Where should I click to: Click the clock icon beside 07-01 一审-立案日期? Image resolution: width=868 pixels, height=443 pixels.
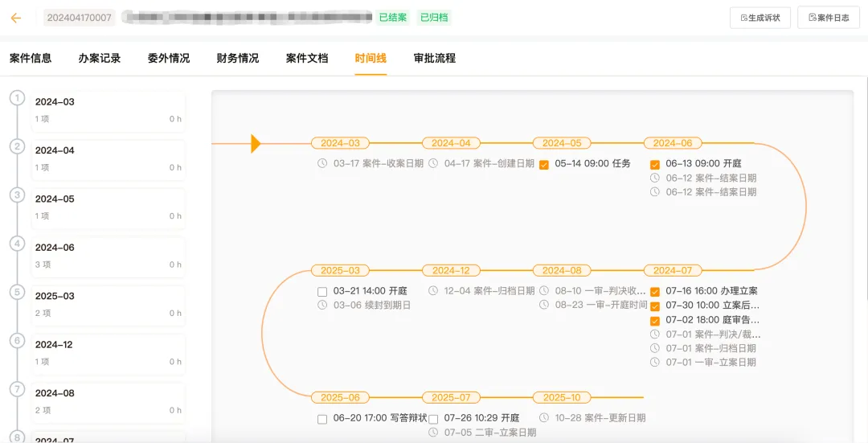point(655,362)
